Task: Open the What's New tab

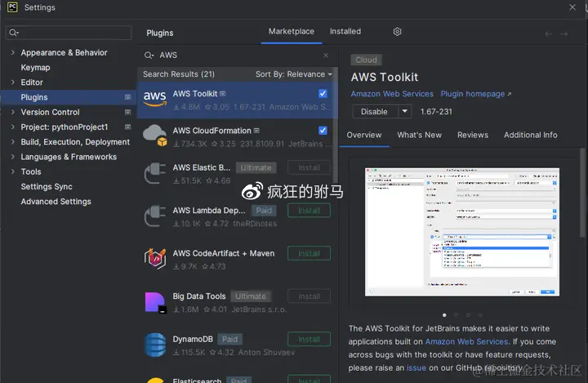Action: (419, 135)
